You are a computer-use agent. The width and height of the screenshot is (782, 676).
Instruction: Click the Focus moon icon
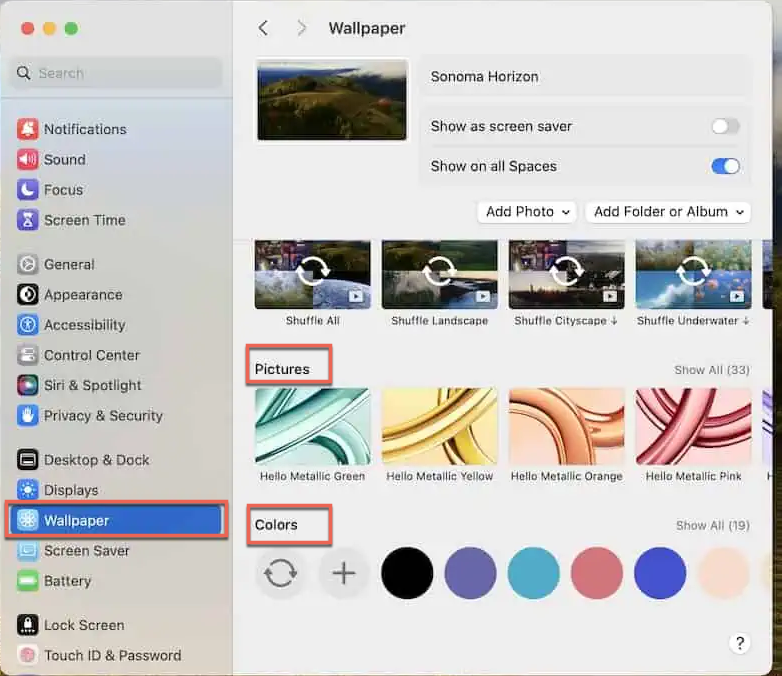(x=27, y=190)
